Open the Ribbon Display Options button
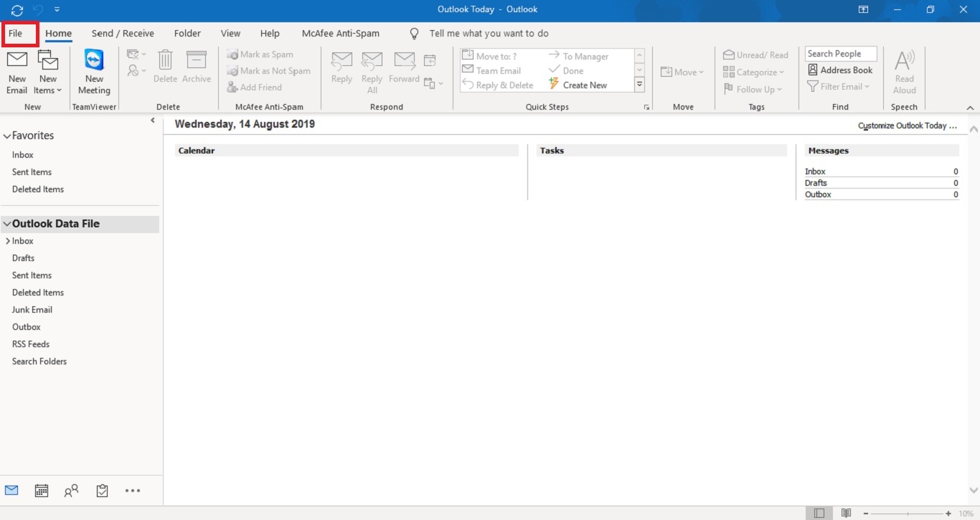The image size is (980, 520). (864, 10)
